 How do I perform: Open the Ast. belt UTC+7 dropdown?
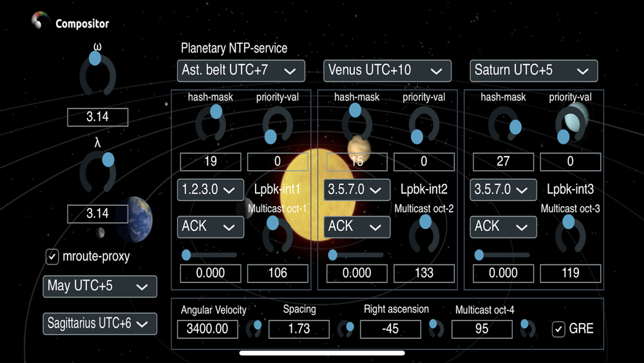pos(241,71)
